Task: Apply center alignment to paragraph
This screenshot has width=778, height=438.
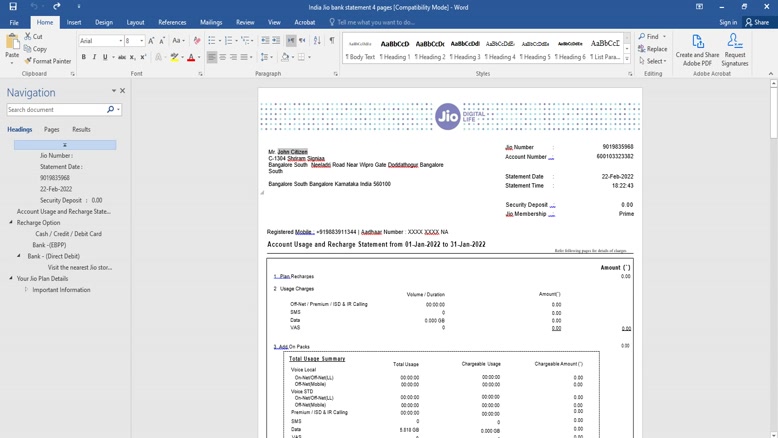Action: point(224,57)
